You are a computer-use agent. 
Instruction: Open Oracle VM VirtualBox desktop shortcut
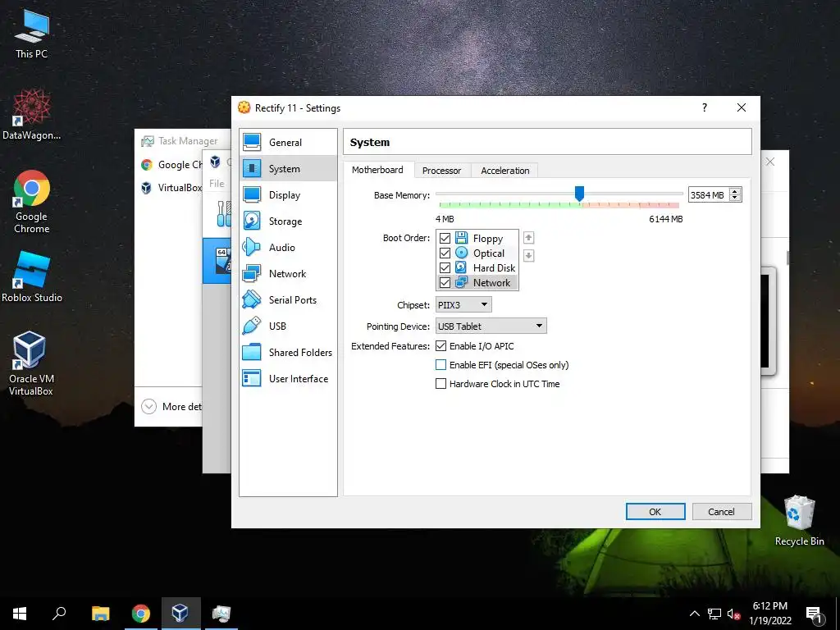30,363
